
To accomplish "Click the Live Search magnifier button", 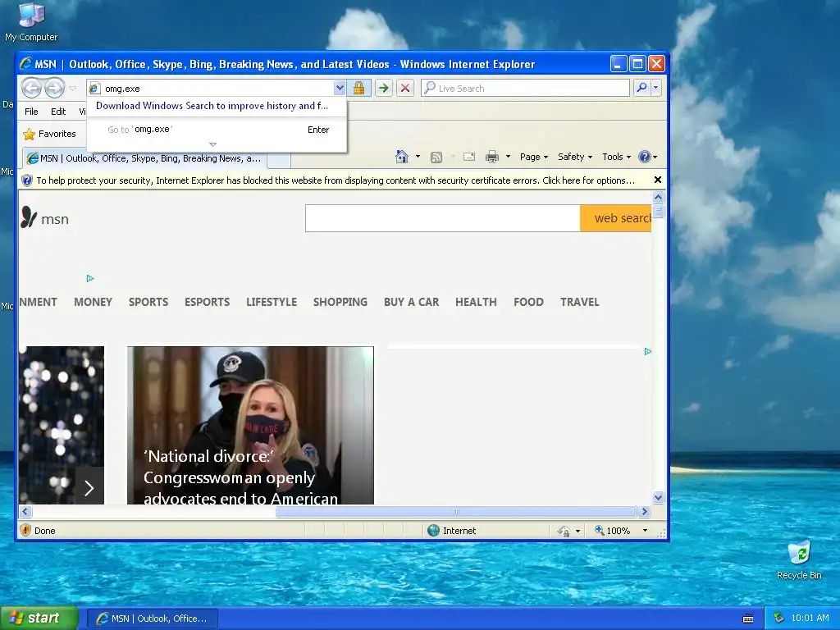I will [641, 88].
